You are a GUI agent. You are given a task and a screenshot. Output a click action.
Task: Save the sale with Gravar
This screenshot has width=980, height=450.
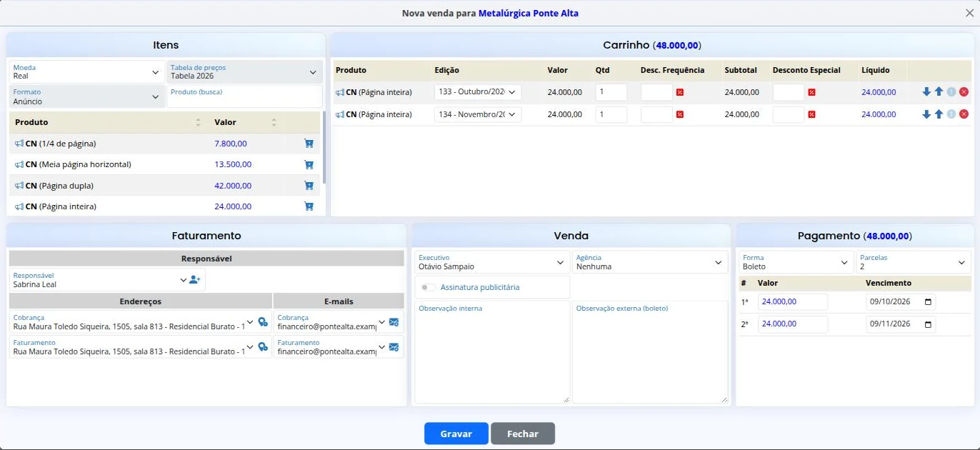(456, 434)
